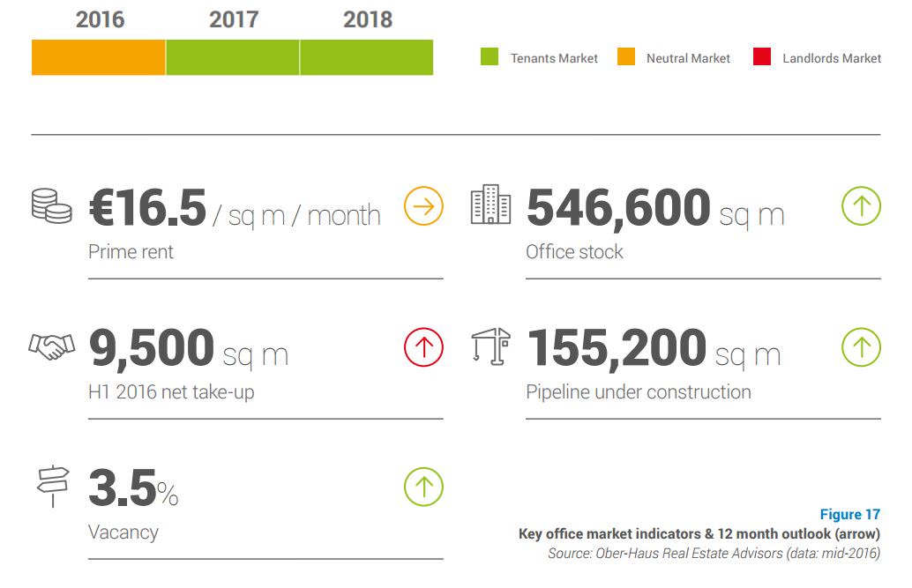Click the green up arrow for Pipeline under construction

coord(861,347)
